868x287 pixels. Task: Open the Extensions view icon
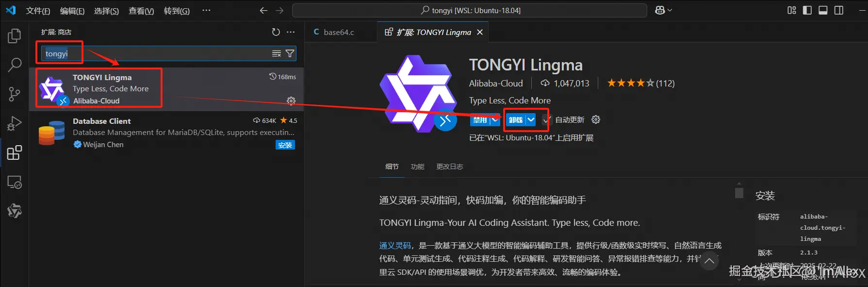pos(15,152)
